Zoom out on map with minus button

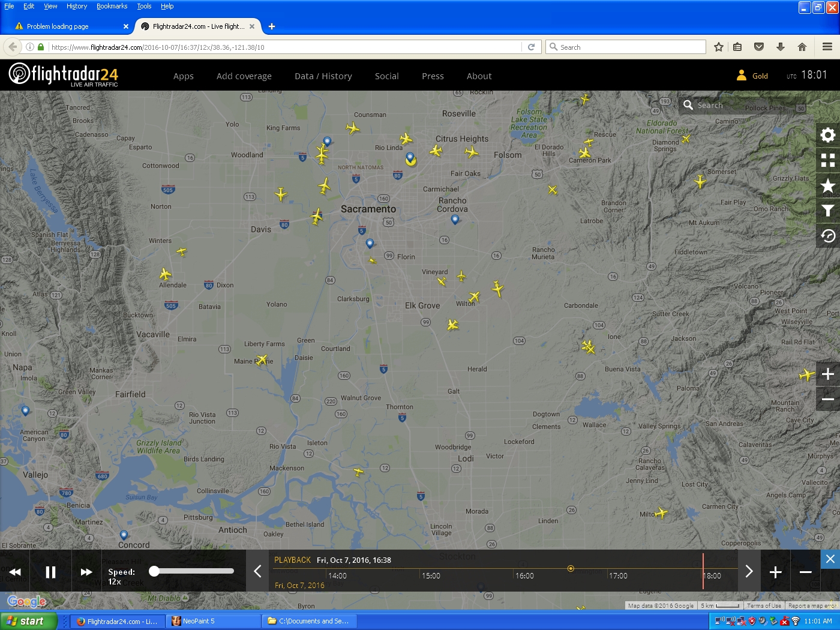pyautogui.click(x=828, y=399)
